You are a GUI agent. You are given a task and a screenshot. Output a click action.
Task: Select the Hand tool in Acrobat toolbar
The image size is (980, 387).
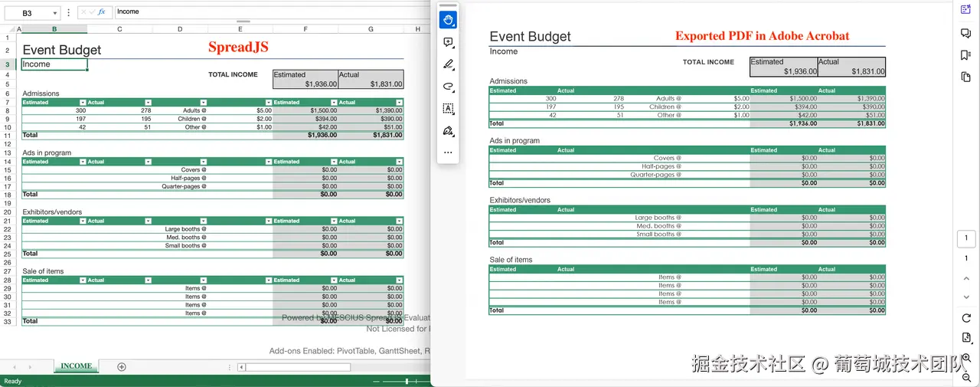point(449,20)
